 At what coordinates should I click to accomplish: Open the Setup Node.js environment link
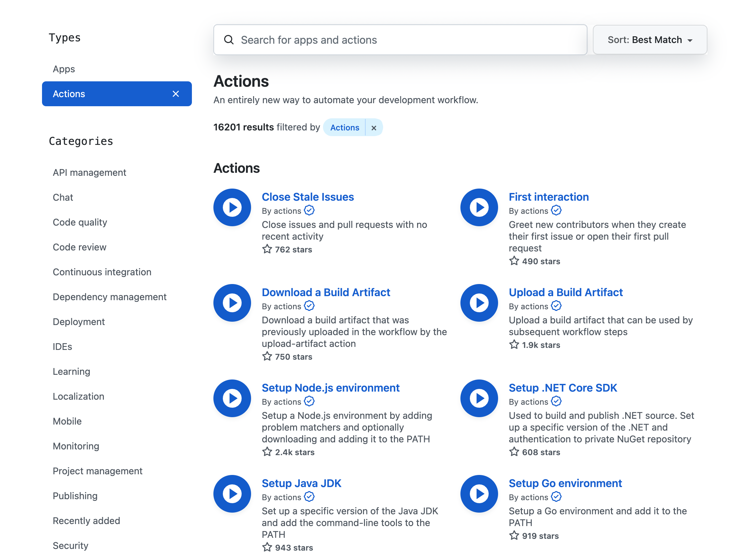330,388
